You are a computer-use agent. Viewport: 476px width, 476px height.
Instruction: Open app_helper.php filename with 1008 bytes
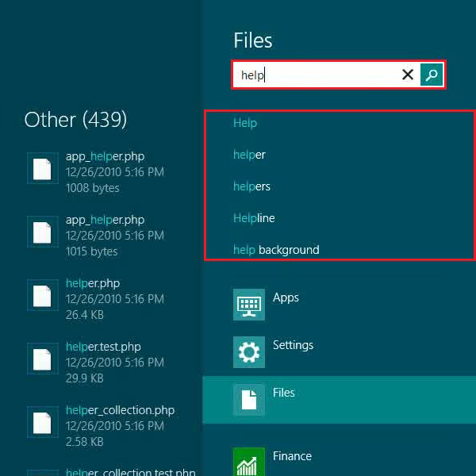click(105, 156)
